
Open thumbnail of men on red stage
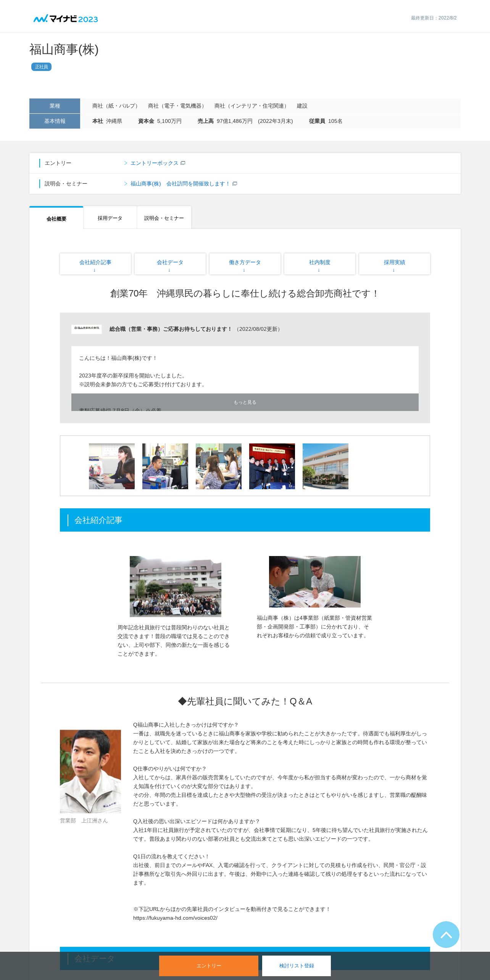[x=272, y=466]
